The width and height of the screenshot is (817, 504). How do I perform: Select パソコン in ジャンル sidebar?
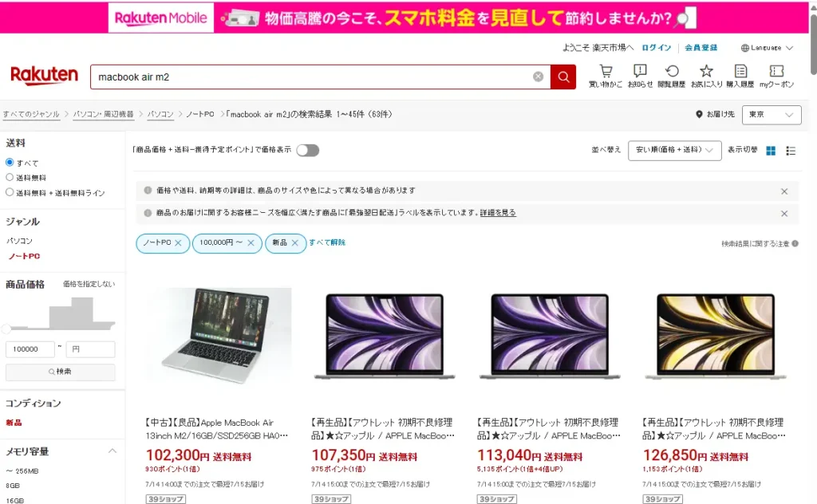[19, 241]
